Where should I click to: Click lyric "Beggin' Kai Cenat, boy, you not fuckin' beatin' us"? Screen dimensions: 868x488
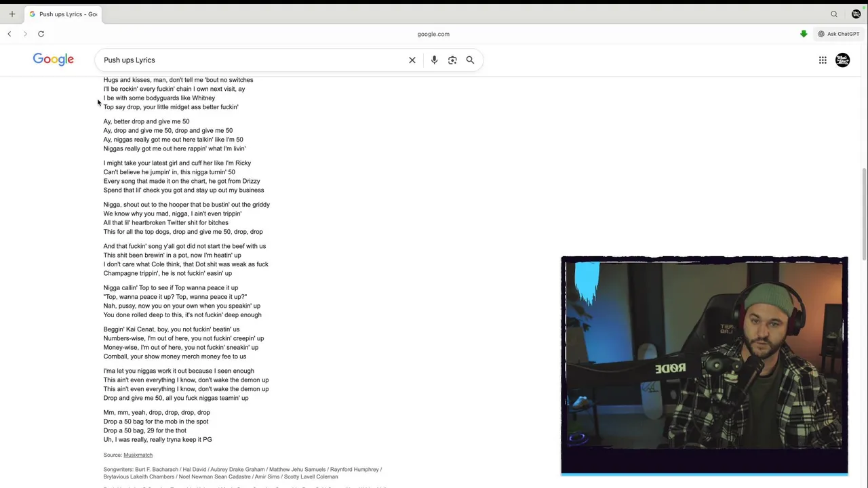172,329
